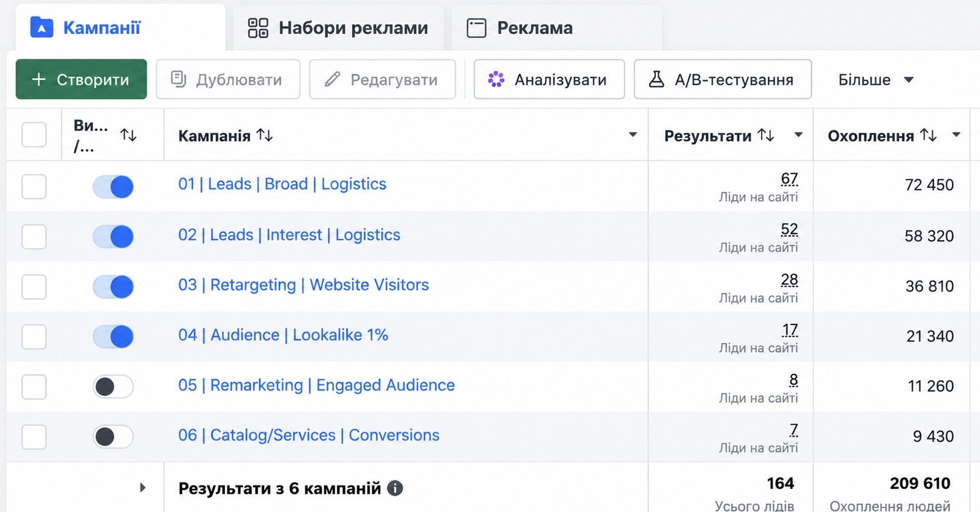Click the Аналізувати button
Screen dimensions: 980x512
pos(549,79)
